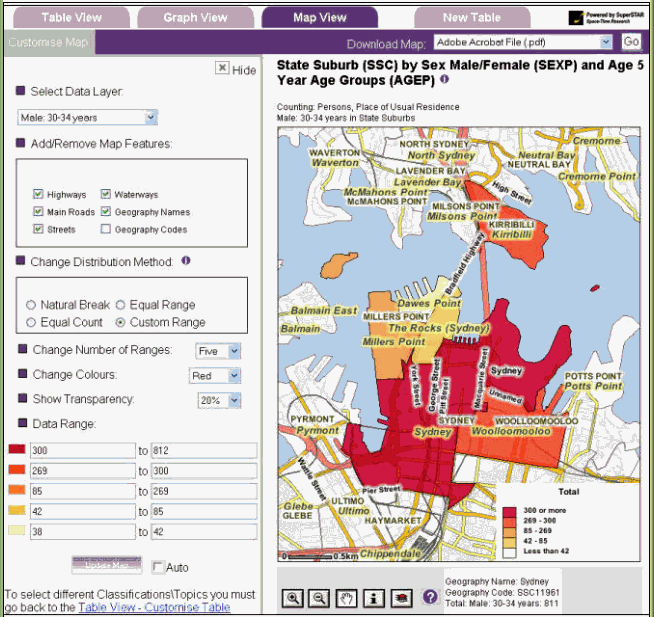Open the Select Data Layer dropdown
This screenshot has height=617, width=654.
(x=88, y=118)
